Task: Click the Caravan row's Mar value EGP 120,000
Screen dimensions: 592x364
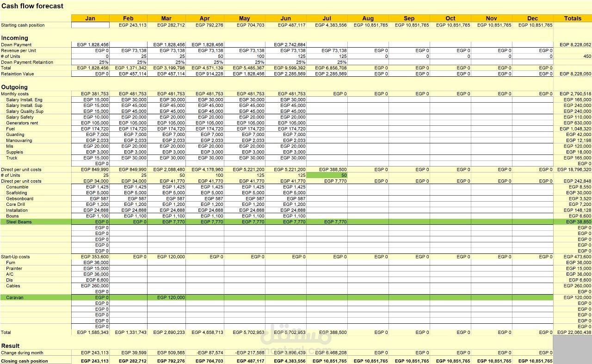Action: click(x=166, y=297)
